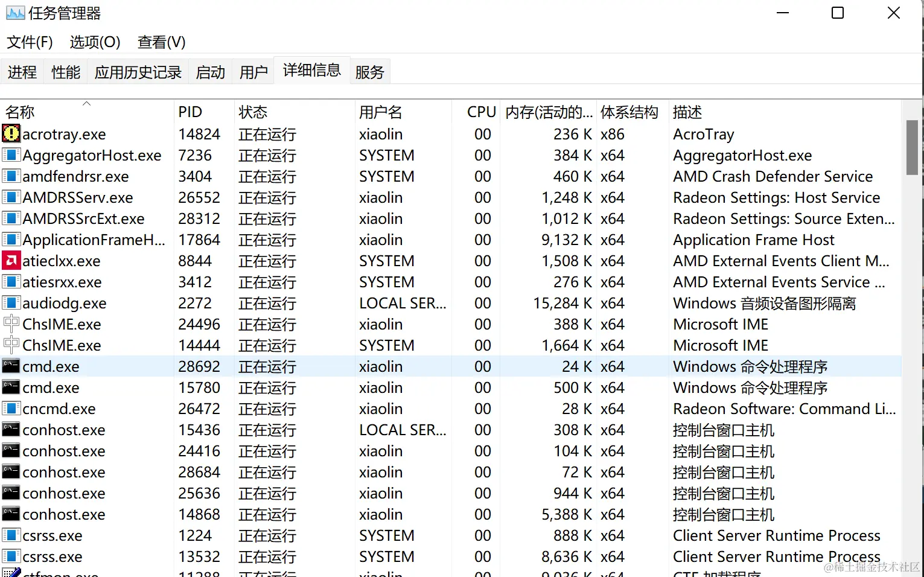
Task: Click the AMDRSSrcExt.exe process icon
Action: point(11,218)
